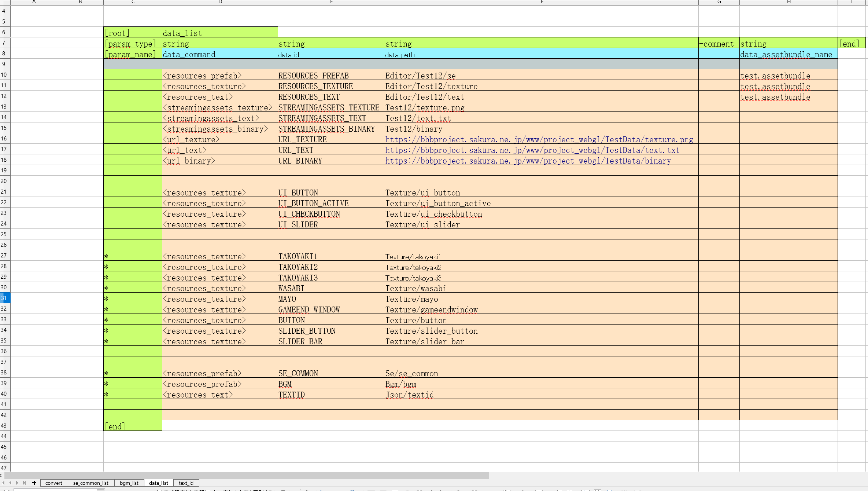This screenshot has width=868, height=491.
Task: Select column F header
Action: (x=542, y=2)
